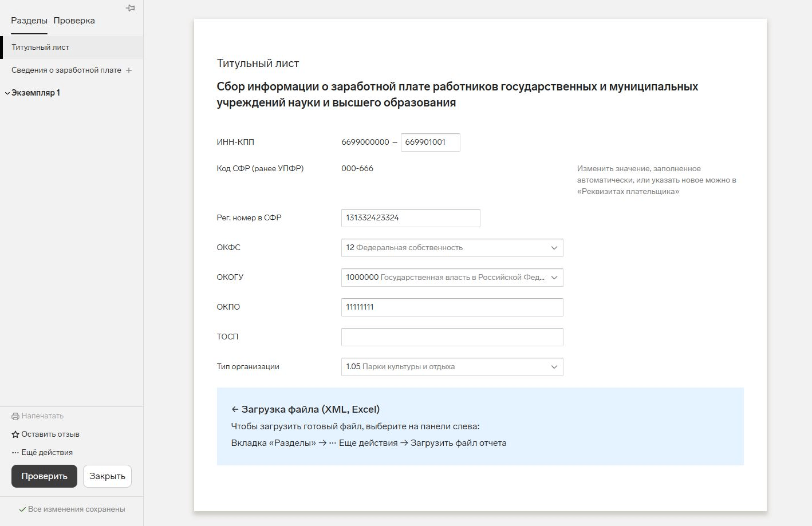Open the ОКФС dropdown list

click(554, 248)
